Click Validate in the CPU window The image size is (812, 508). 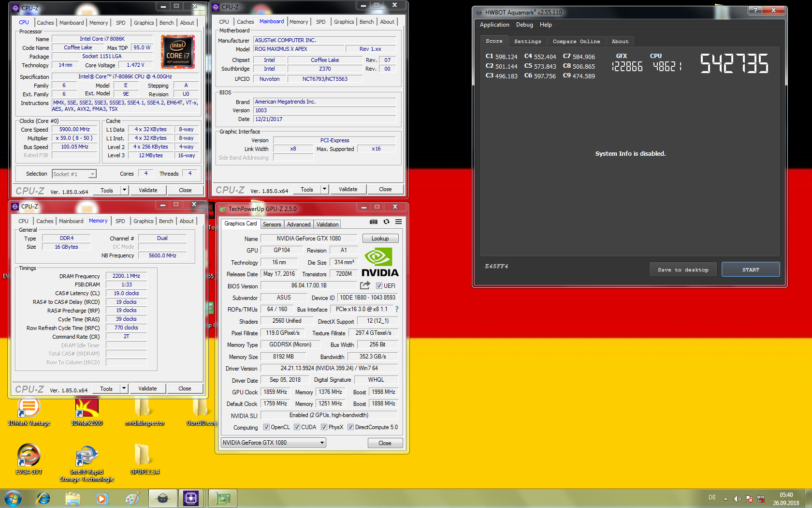pyautogui.click(x=148, y=190)
